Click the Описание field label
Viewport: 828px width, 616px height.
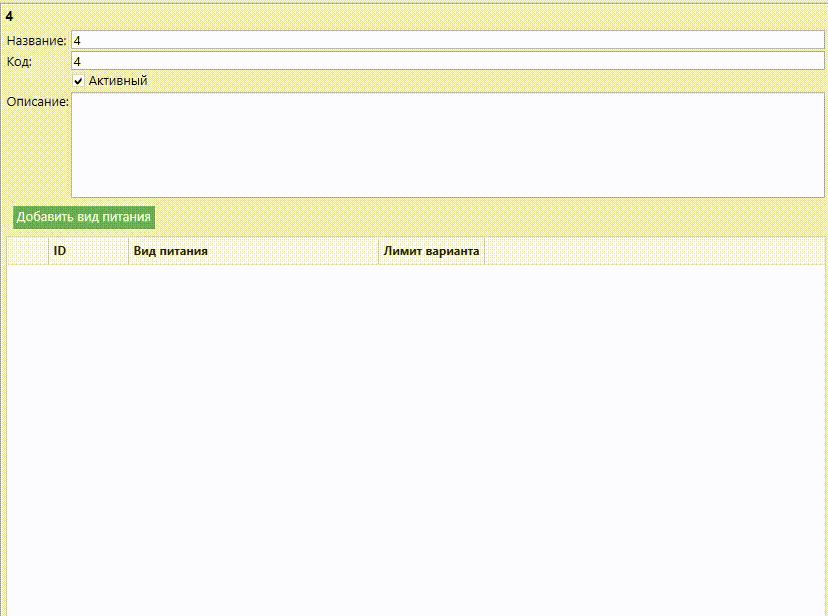click(37, 101)
